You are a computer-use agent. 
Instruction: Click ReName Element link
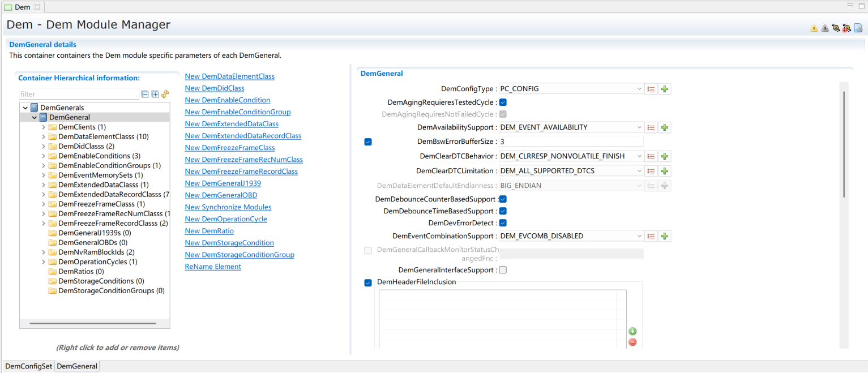click(212, 267)
